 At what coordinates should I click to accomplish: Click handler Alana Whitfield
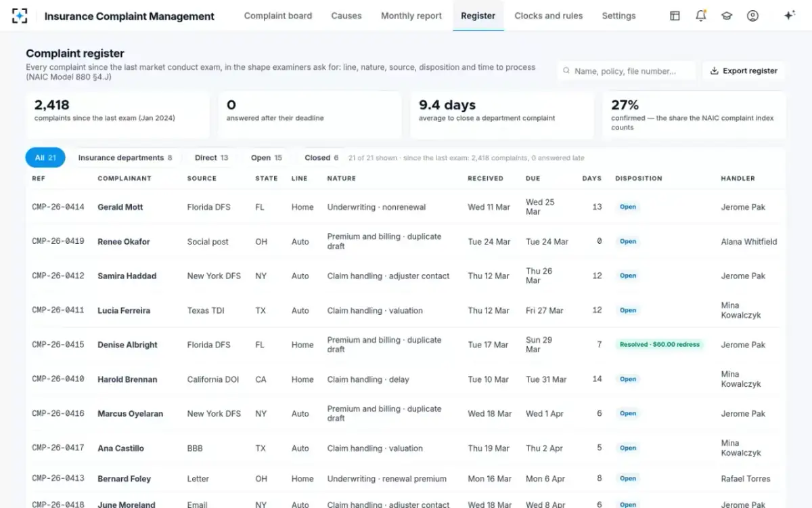[x=749, y=242]
